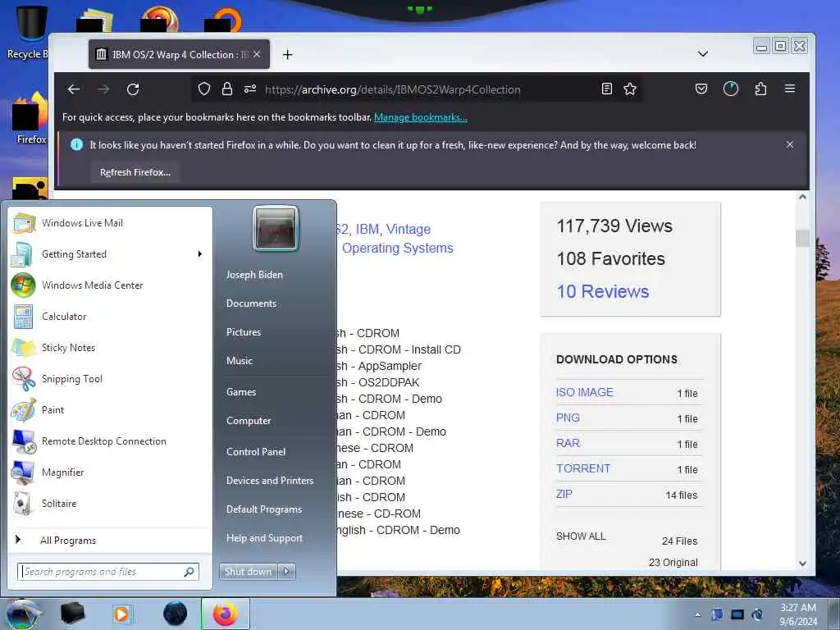Reload the page in Firefox
Image resolution: width=840 pixels, height=630 pixels.
coord(133,89)
